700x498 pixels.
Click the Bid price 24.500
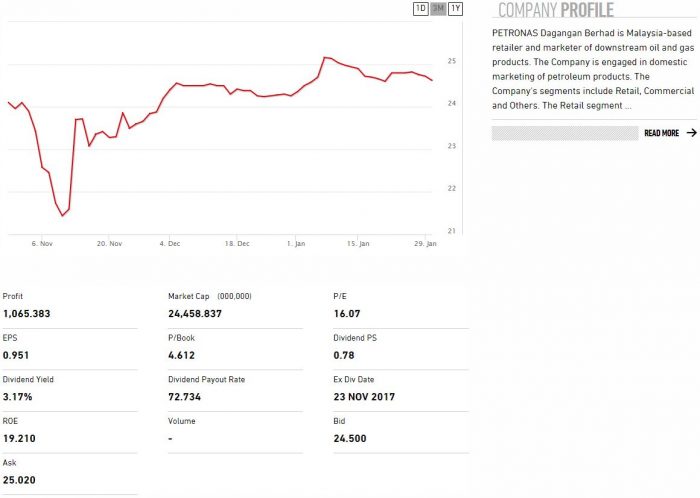349,438
